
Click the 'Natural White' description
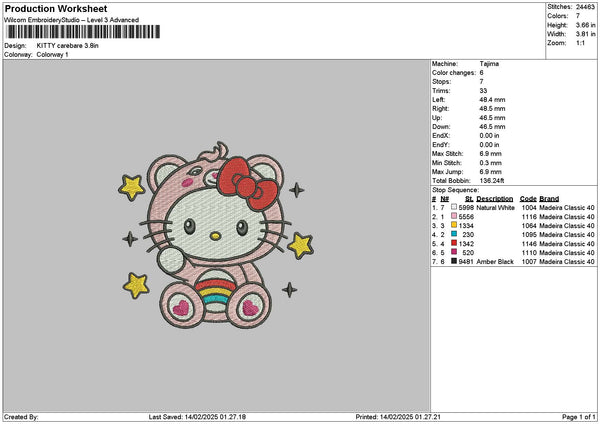[496, 208]
